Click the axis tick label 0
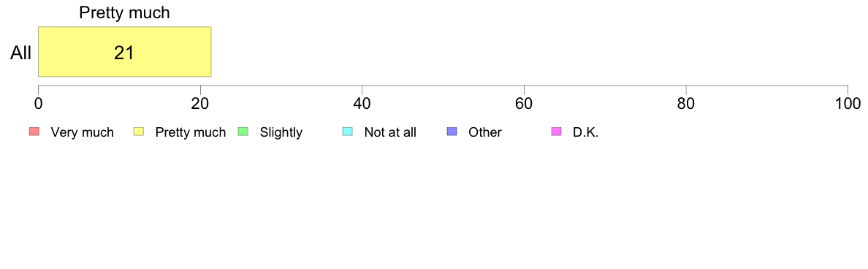This screenshot has height=269, width=868. (38, 103)
